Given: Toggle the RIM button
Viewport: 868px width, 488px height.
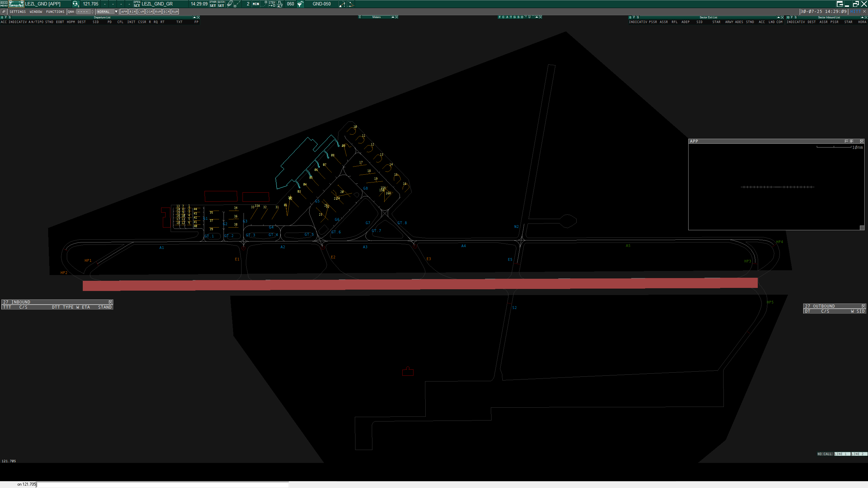Looking at the screenshot, I should point(133,12).
